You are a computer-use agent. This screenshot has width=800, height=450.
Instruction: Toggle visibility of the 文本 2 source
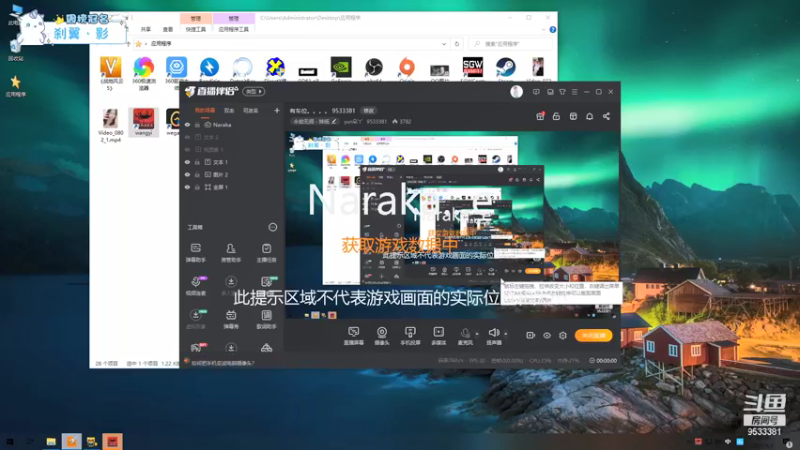point(187,137)
